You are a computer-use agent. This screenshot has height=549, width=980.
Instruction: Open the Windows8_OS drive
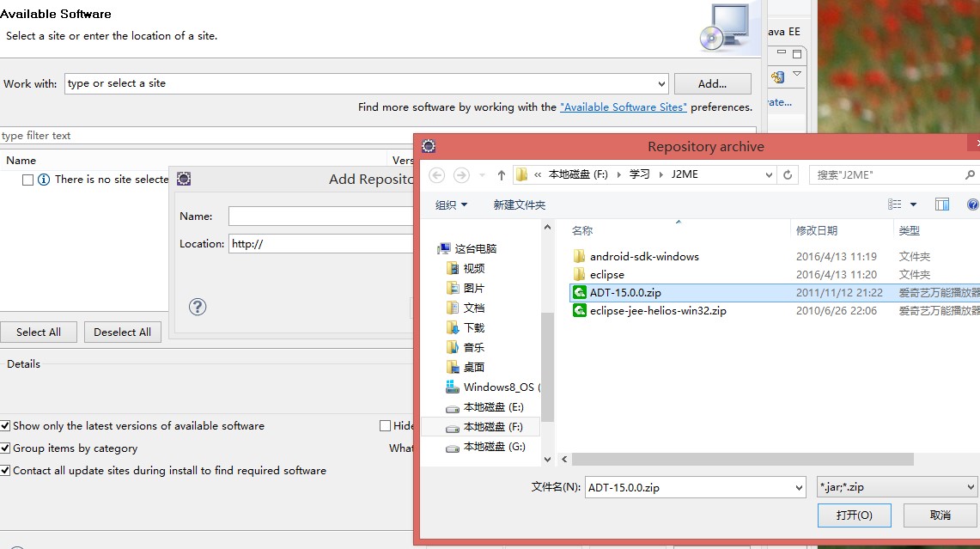[x=492, y=387]
